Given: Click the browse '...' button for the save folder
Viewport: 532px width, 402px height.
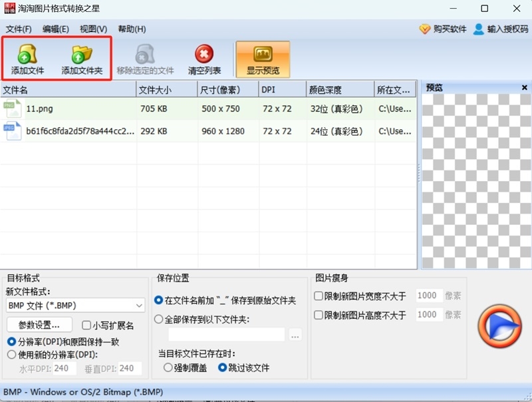Looking at the screenshot, I should click(295, 335).
